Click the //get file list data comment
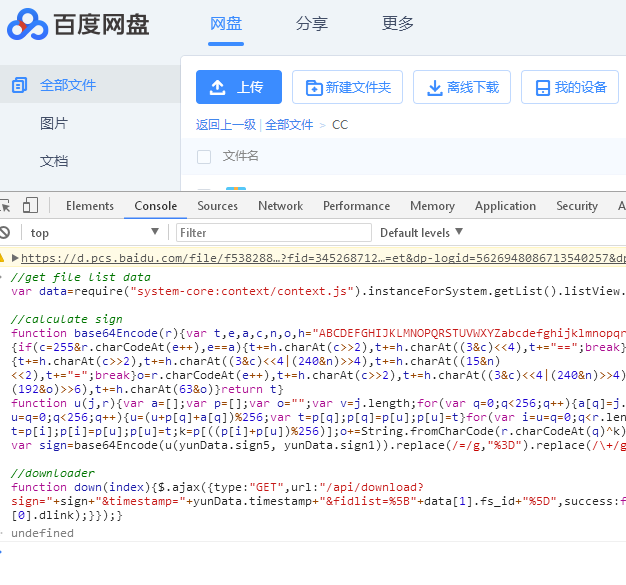Viewport: 626px width, 585px height. pyautogui.click(x=81, y=277)
